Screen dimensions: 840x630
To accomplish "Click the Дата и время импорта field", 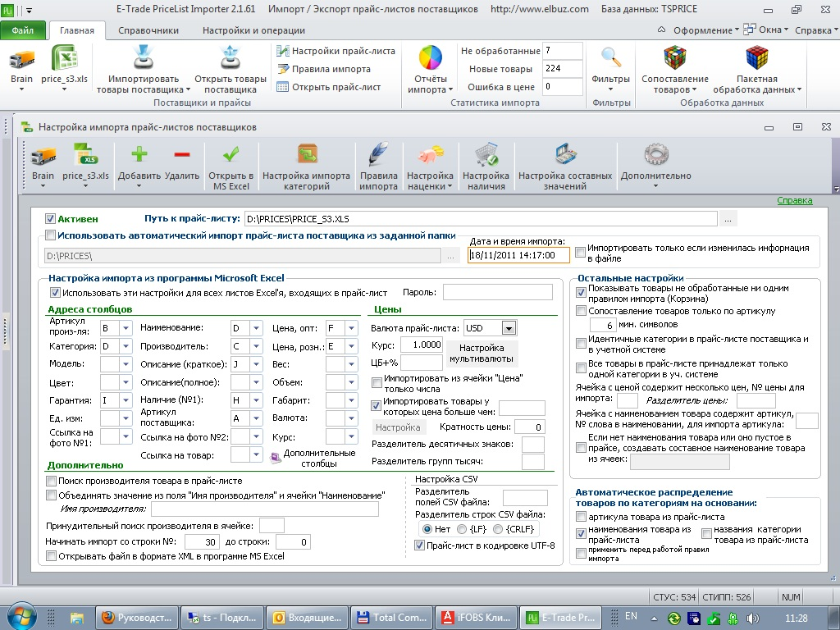I will 518,256.
